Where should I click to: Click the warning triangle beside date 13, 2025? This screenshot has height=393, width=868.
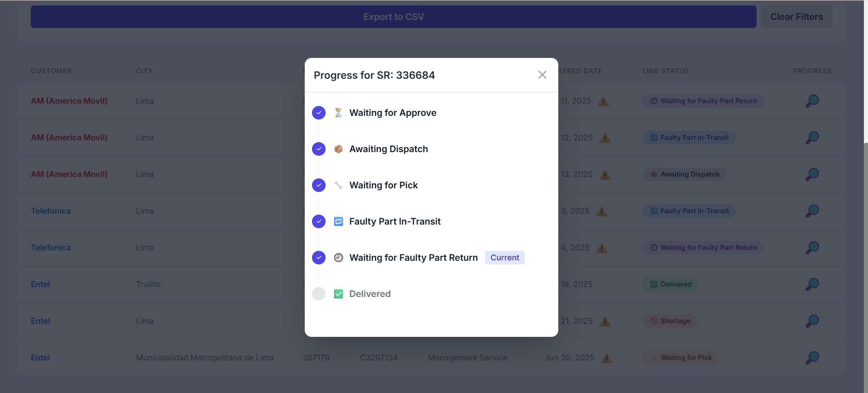pos(605,175)
